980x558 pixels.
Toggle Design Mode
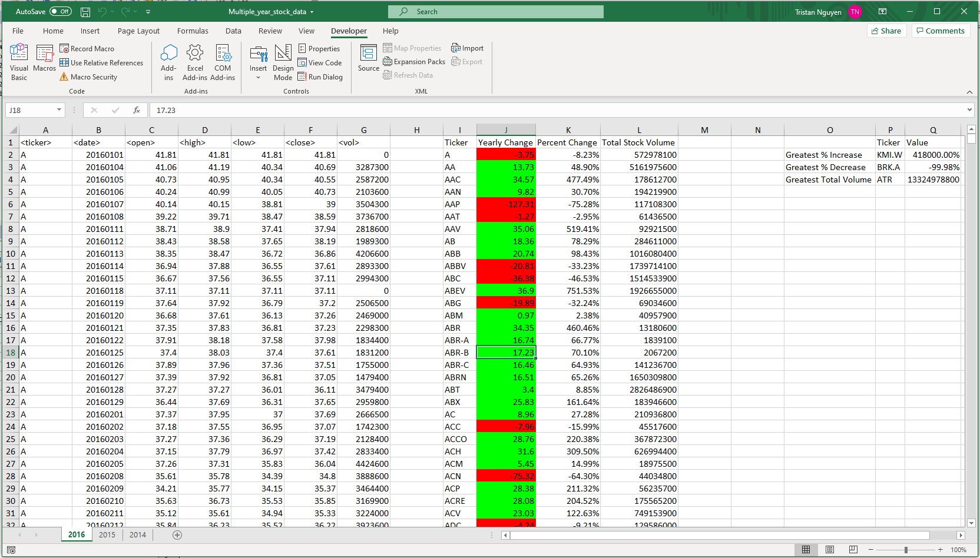click(x=283, y=62)
